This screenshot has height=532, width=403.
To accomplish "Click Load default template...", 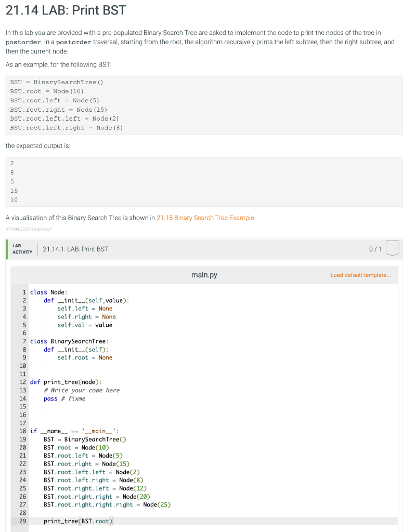I will (x=360, y=275).
